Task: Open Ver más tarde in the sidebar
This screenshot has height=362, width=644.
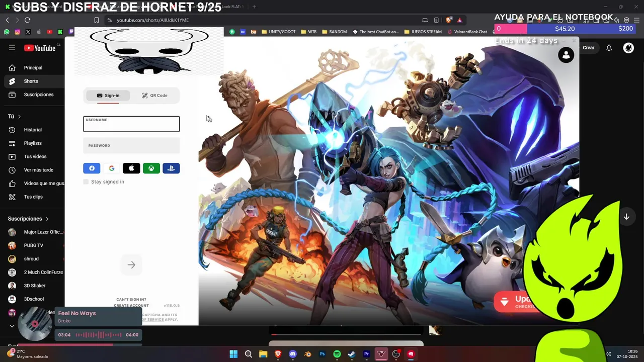Action: (33, 170)
